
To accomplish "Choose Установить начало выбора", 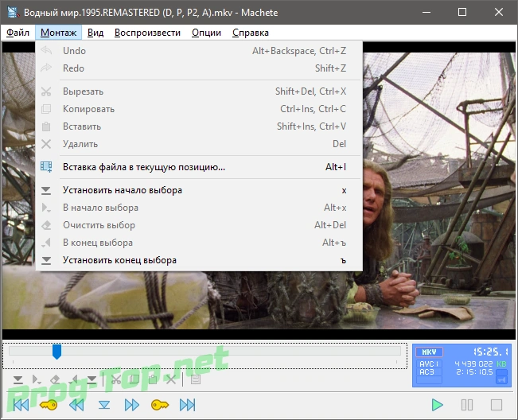I will coord(199,190).
